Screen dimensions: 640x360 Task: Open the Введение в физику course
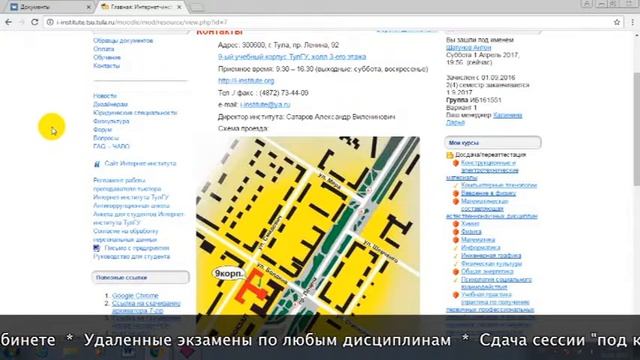[x=488, y=193]
